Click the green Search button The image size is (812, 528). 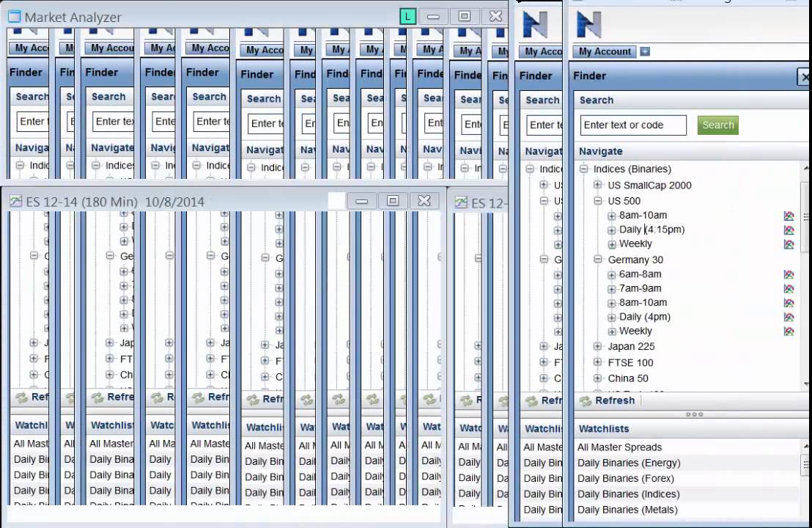(x=717, y=125)
